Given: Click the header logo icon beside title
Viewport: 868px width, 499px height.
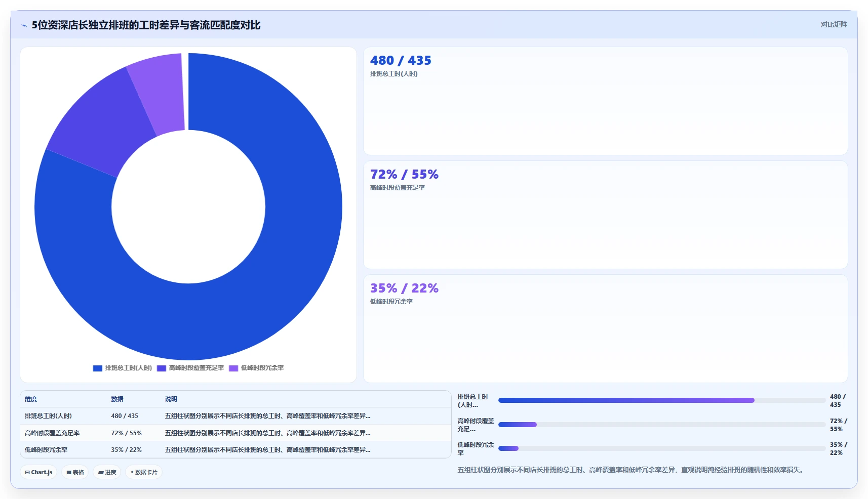Looking at the screenshot, I should tap(24, 25).
